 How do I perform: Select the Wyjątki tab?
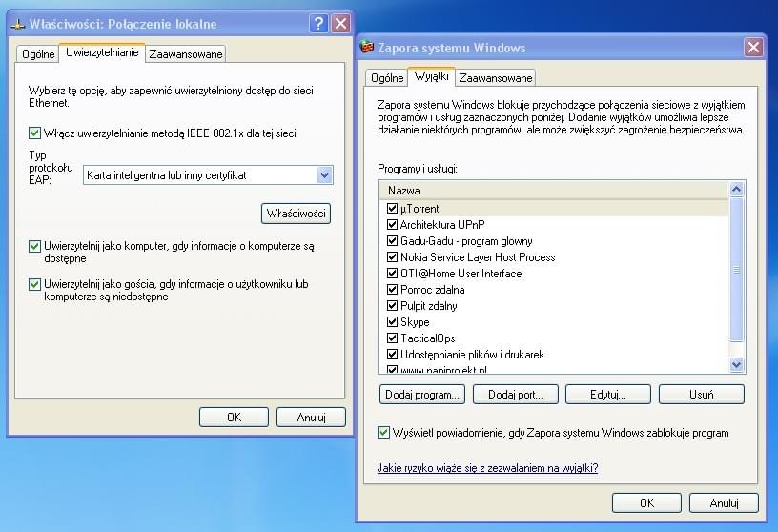coord(431,76)
